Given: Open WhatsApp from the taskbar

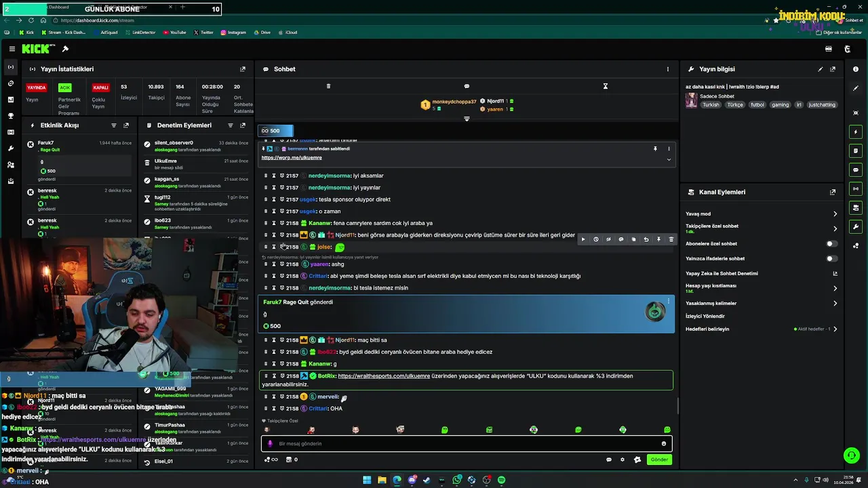Looking at the screenshot, I should tap(458, 480).
